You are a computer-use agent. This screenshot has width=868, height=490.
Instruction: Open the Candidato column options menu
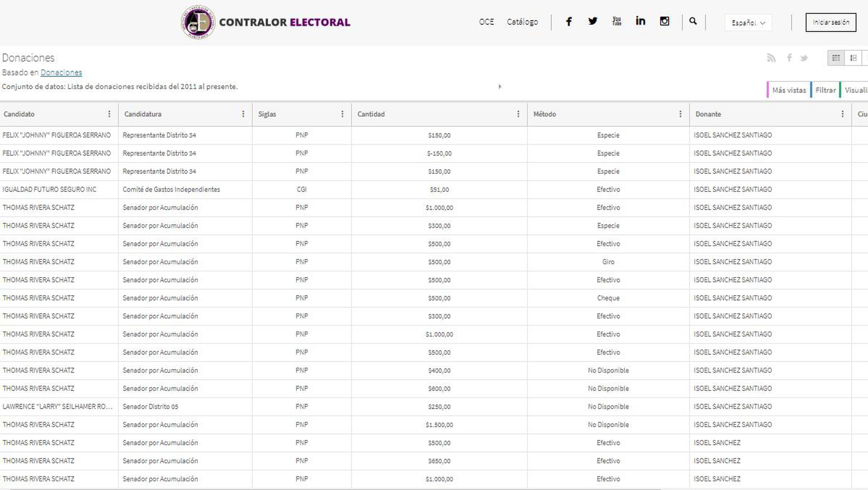click(x=109, y=114)
